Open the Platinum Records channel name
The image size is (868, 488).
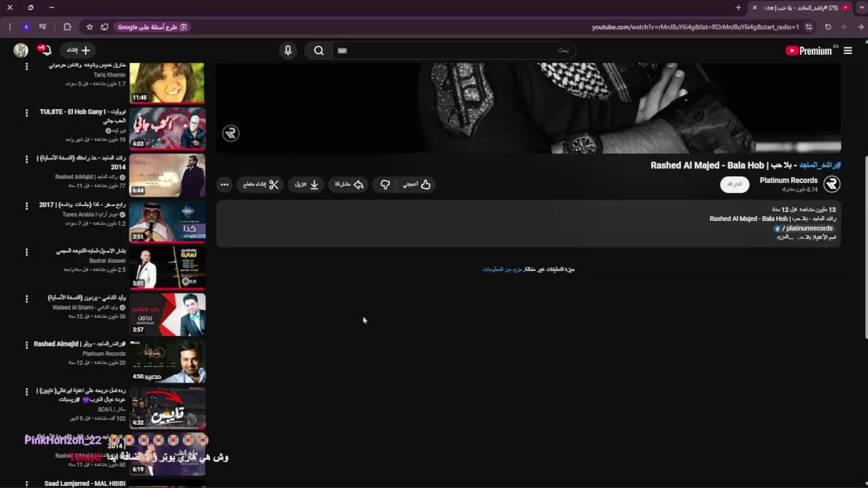pos(789,180)
